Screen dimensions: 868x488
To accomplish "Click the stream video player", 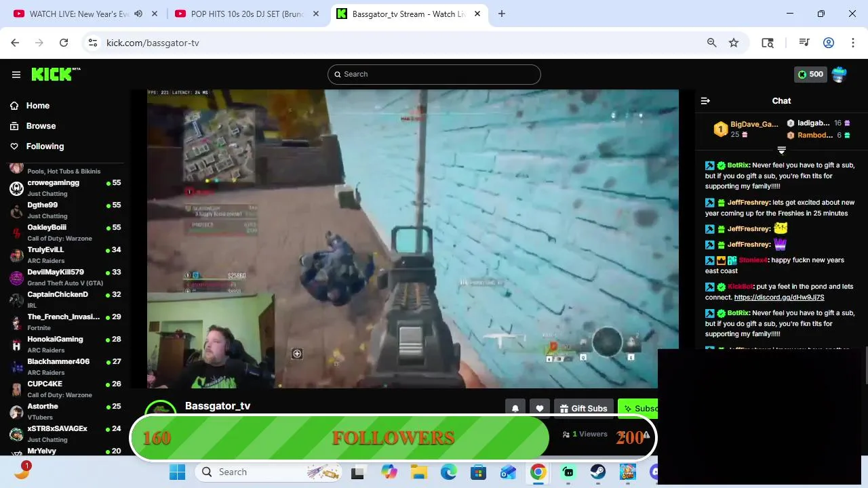I will click(x=413, y=239).
